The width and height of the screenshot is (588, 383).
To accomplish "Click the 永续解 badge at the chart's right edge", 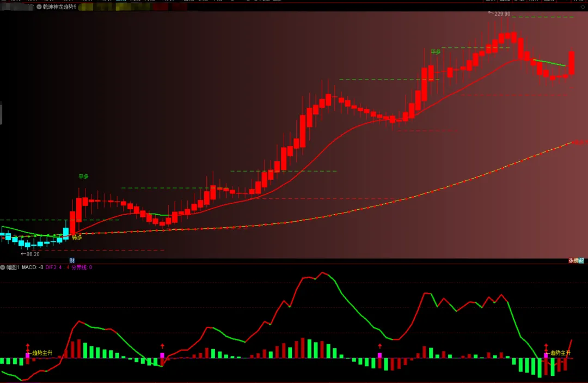I will pyautogui.click(x=577, y=260).
